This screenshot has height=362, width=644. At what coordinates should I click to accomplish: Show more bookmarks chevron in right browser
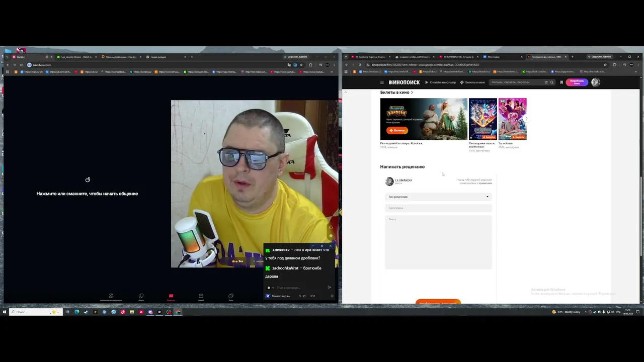(636, 72)
